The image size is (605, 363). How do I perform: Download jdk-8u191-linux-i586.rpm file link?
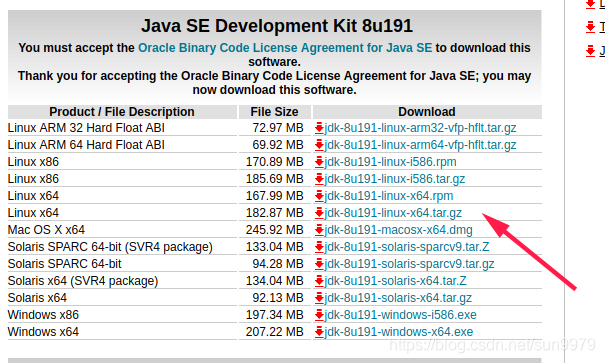[x=390, y=162]
